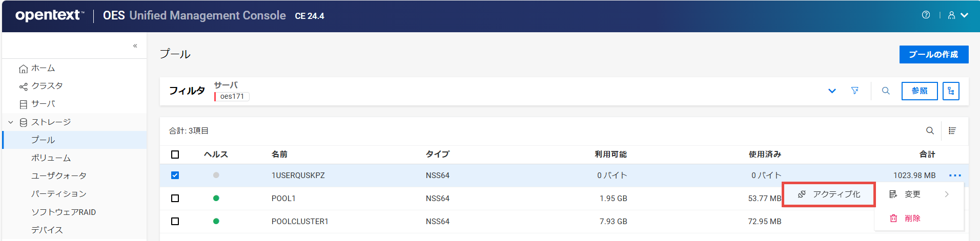Open ボリューム in the sidebar

51,158
